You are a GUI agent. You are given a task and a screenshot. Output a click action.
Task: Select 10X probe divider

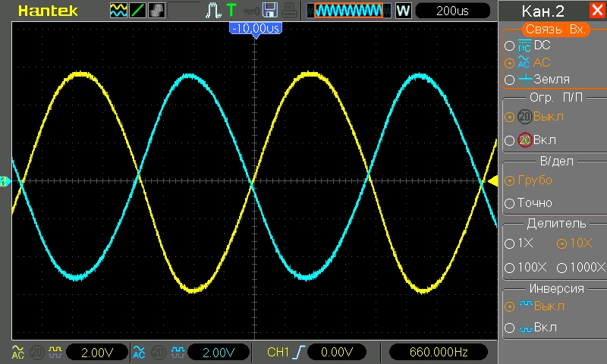pos(561,243)
